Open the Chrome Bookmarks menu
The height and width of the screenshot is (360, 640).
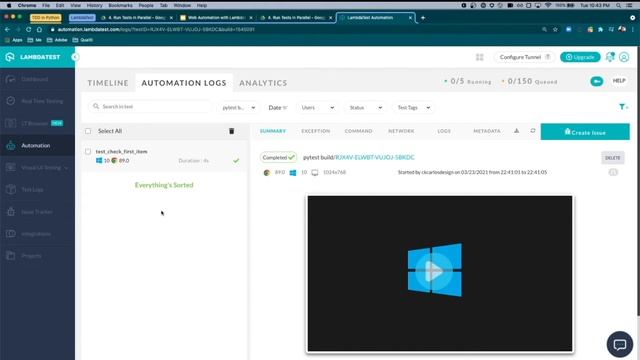click(120, 5)
